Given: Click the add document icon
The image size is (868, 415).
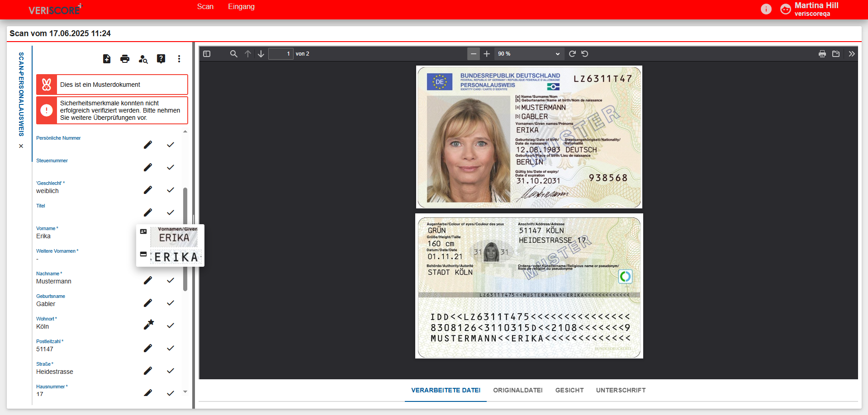Looking at the screenshot, I should 107,59.
